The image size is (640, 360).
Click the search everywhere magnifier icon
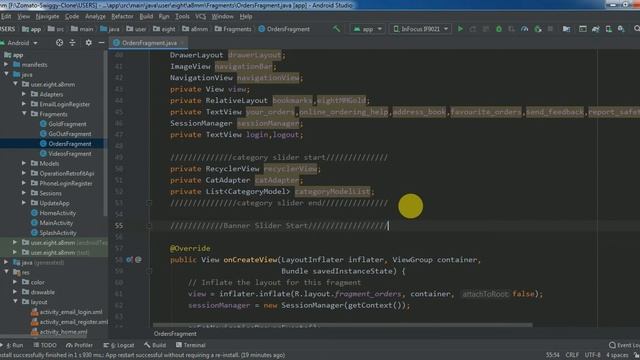[x=636, y=29]
